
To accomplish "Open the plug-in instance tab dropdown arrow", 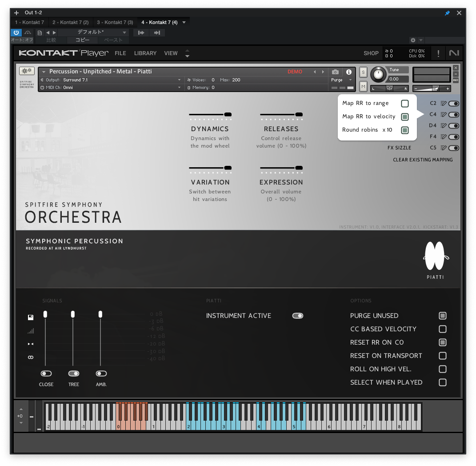I will [184, 22].
